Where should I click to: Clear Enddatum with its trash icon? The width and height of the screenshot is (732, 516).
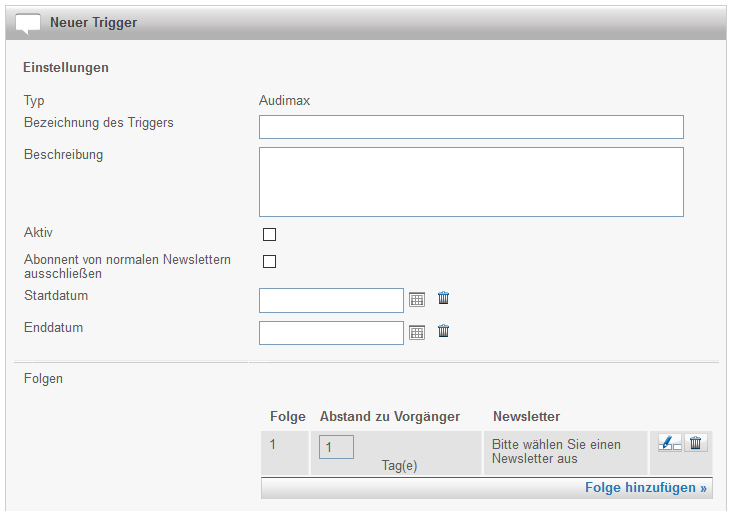444,331
